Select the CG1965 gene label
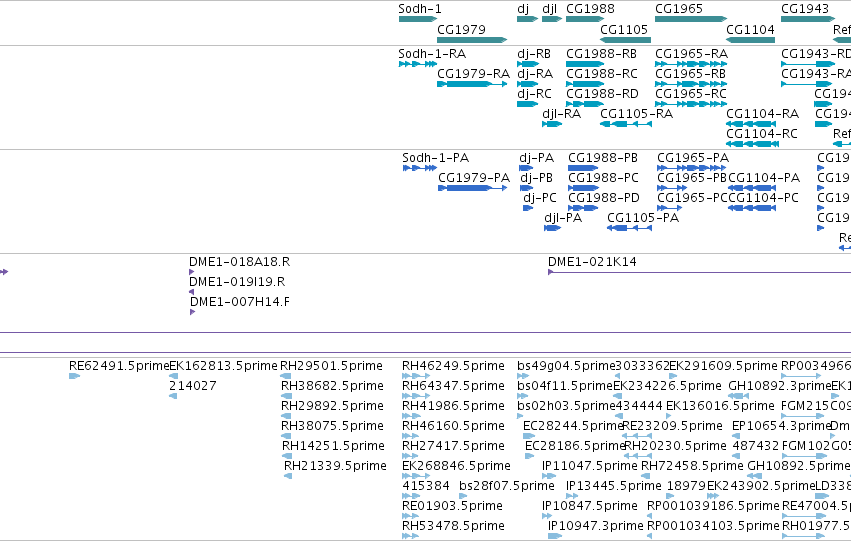This screenshot has height=541, width=851. click(679, 9)
